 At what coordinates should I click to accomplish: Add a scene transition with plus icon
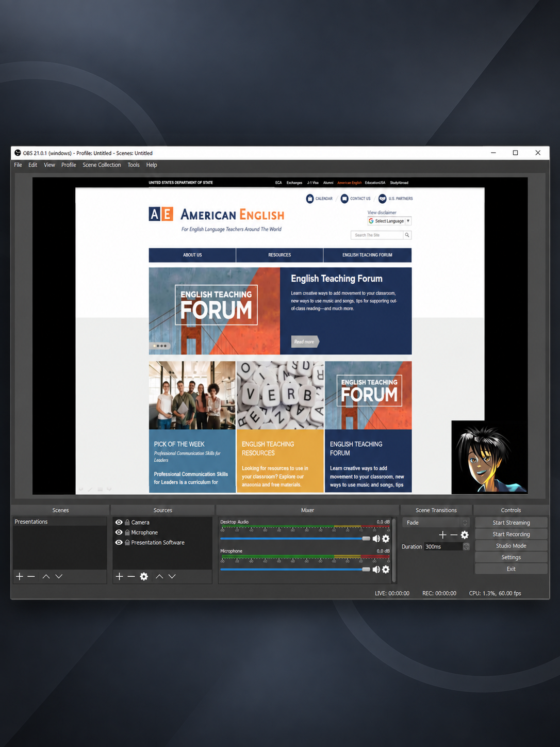click(442, 535)
